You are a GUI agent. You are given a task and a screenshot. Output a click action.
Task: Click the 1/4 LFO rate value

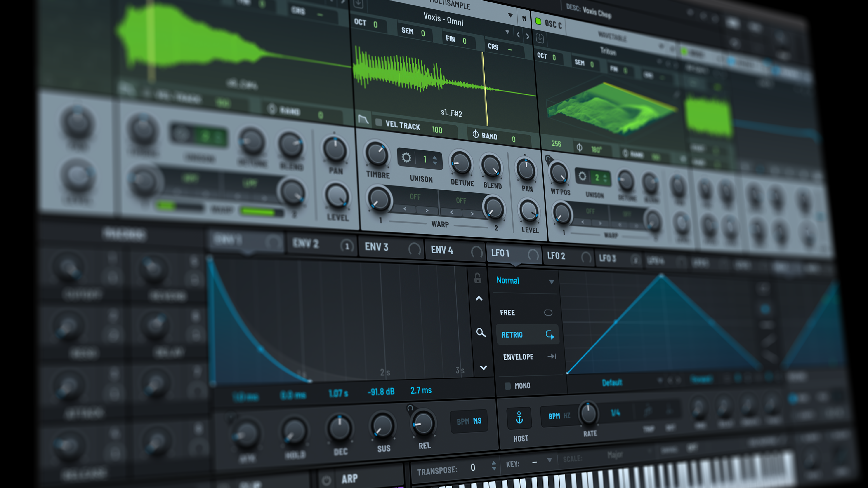pyautogui.click(x=615, y=413)
